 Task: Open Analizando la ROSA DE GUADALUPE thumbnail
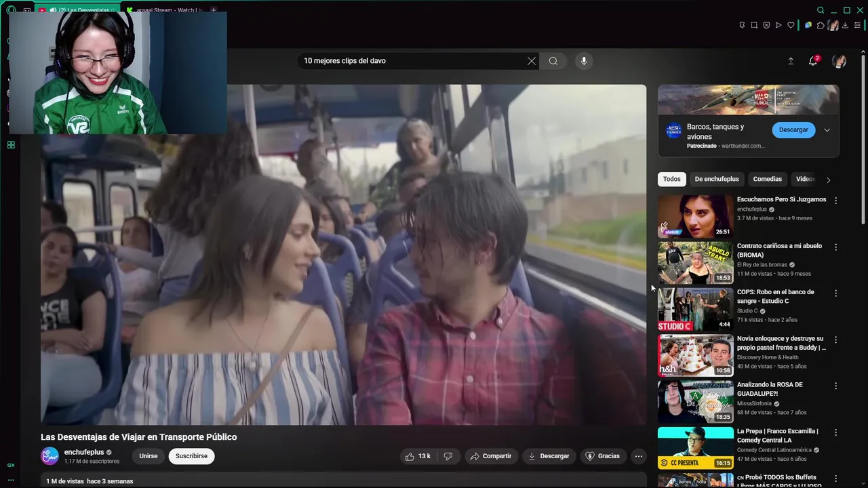696,401
